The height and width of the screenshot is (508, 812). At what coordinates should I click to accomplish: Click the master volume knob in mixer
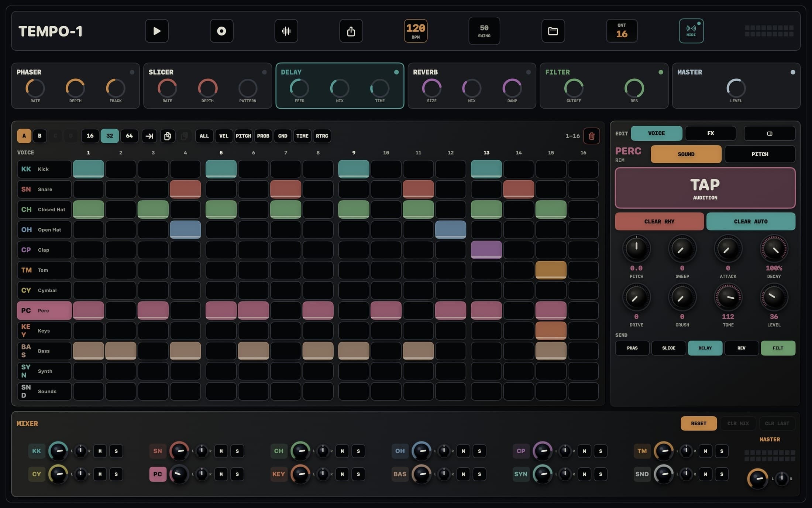click(758, 478)
